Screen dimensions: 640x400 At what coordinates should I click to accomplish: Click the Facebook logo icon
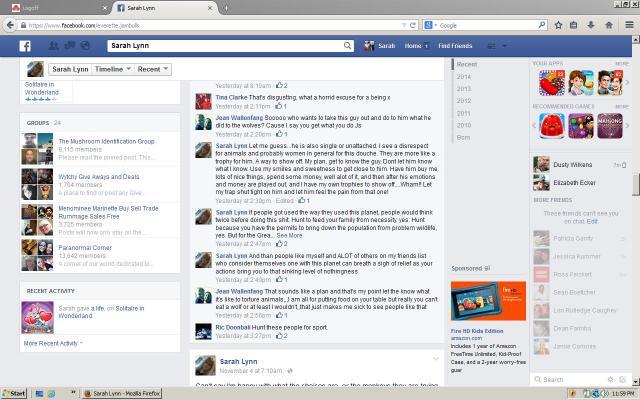click(x=25, y=46)
